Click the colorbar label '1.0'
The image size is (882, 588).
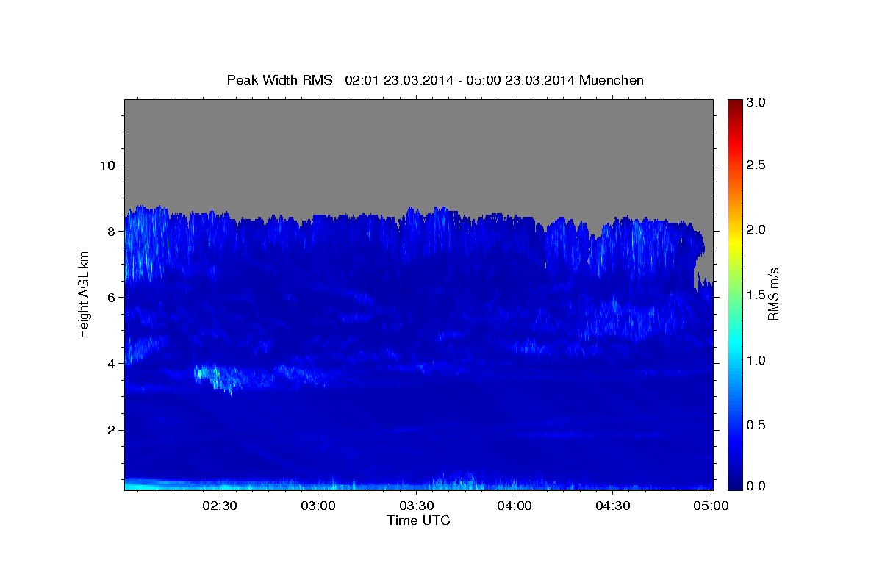(x=757, y=360)
